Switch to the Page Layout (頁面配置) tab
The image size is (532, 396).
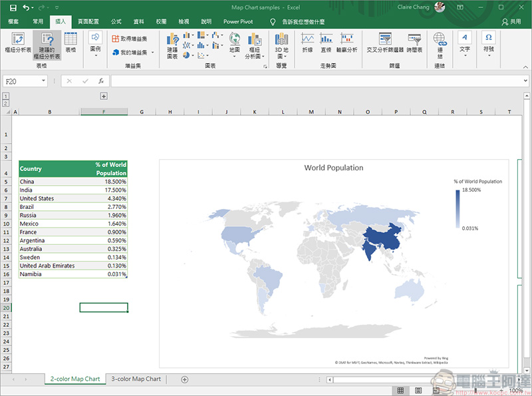(88, 21)
